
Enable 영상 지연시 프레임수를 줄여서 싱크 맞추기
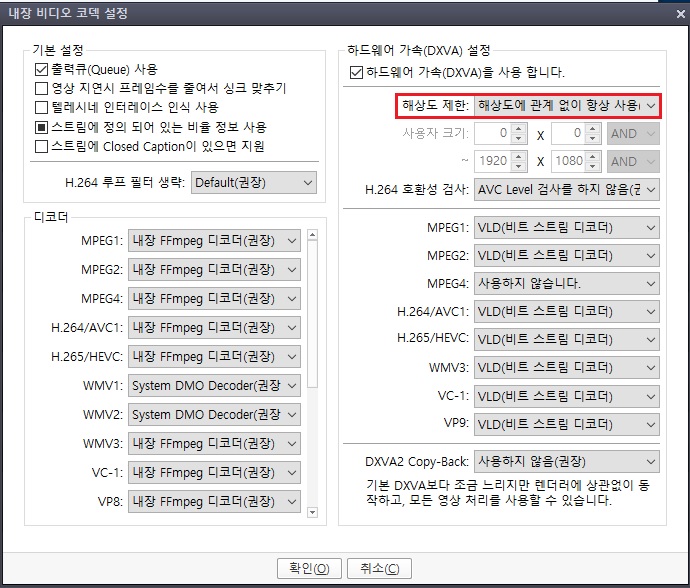click(x=41, y=88)
